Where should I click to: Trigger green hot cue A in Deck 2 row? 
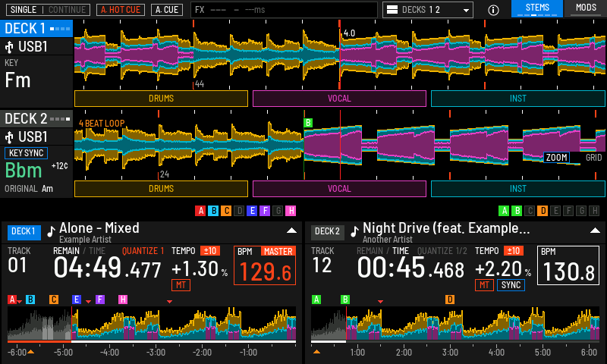pyautogui.click(x=504, y=211)
